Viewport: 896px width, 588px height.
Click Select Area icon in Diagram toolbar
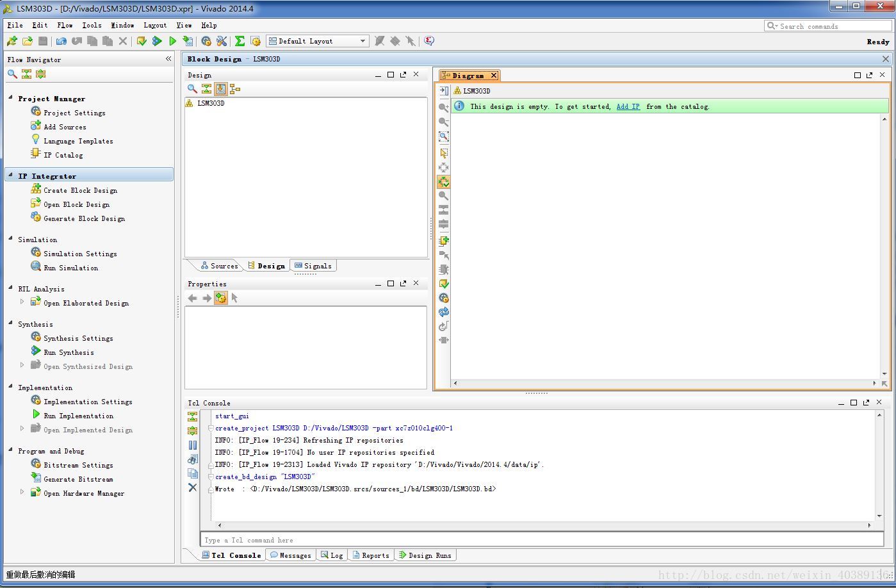(x=443, y=154)
